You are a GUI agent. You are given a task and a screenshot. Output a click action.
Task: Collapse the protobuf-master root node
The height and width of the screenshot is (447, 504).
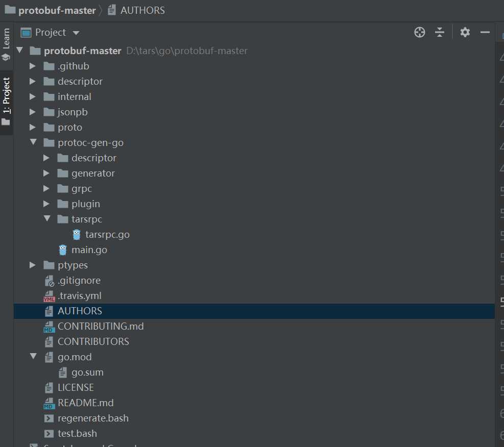click(20, 50)
